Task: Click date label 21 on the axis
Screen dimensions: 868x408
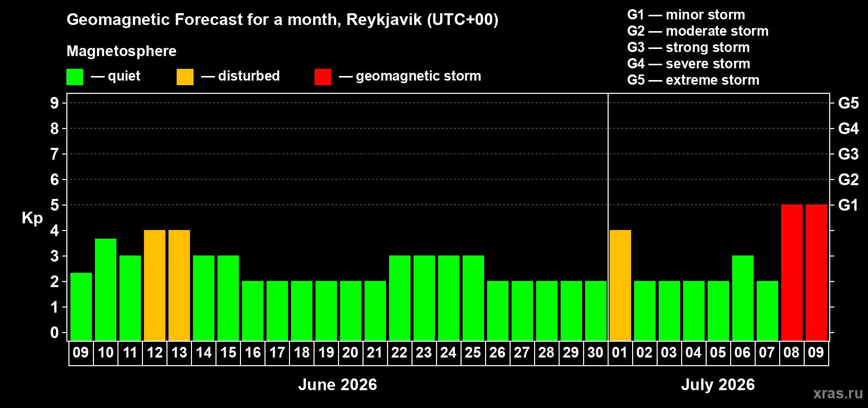Action: 375,353
